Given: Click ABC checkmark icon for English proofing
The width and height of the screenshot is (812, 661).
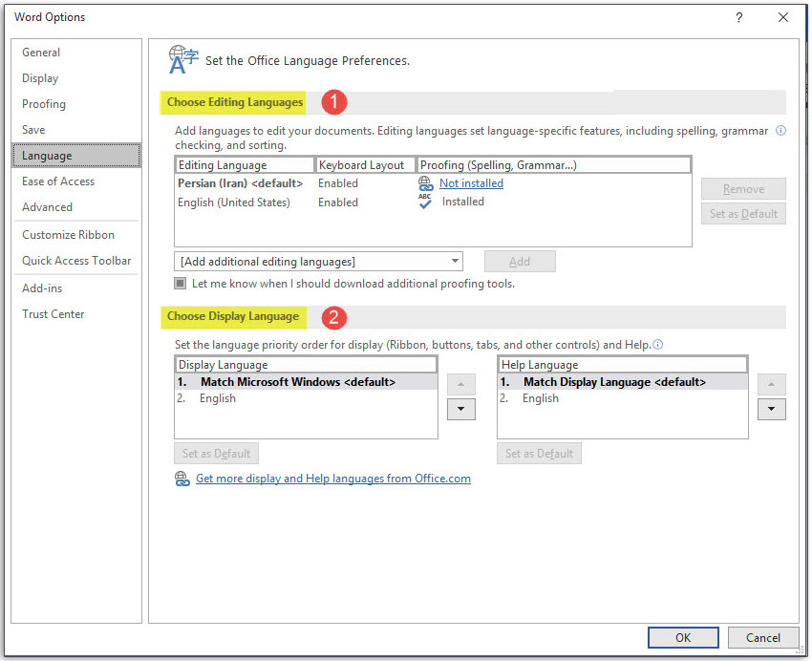Looking at the screenshot, I should [x=425, y=202].
